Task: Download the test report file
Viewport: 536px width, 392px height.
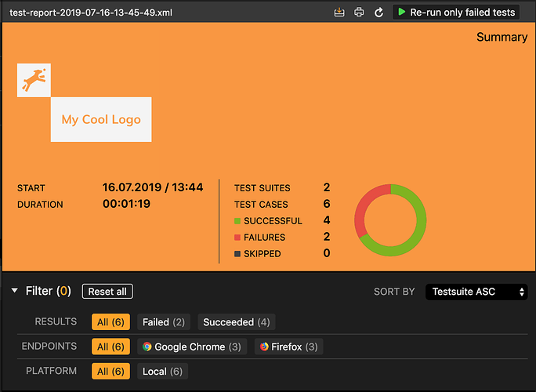Action: [x=339, y=13]
